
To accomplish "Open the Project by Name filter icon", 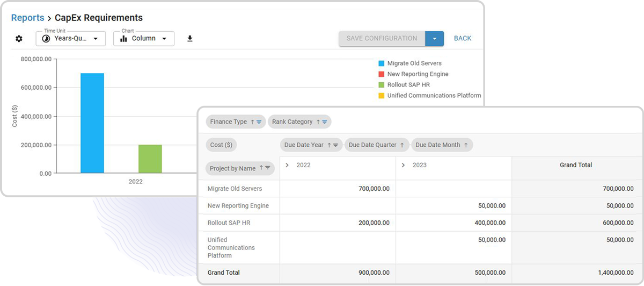I will [x=267, y=168].
